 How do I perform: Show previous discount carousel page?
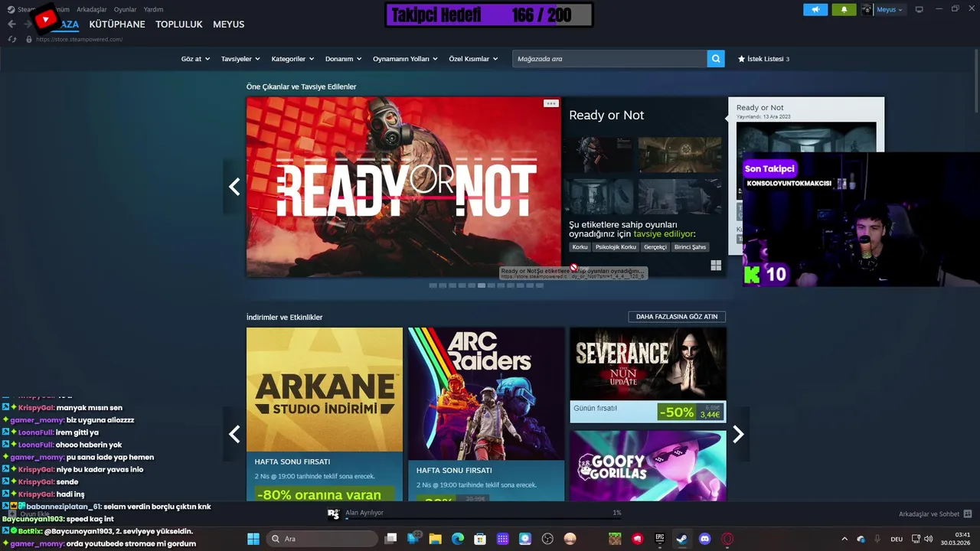click(234, 434)
